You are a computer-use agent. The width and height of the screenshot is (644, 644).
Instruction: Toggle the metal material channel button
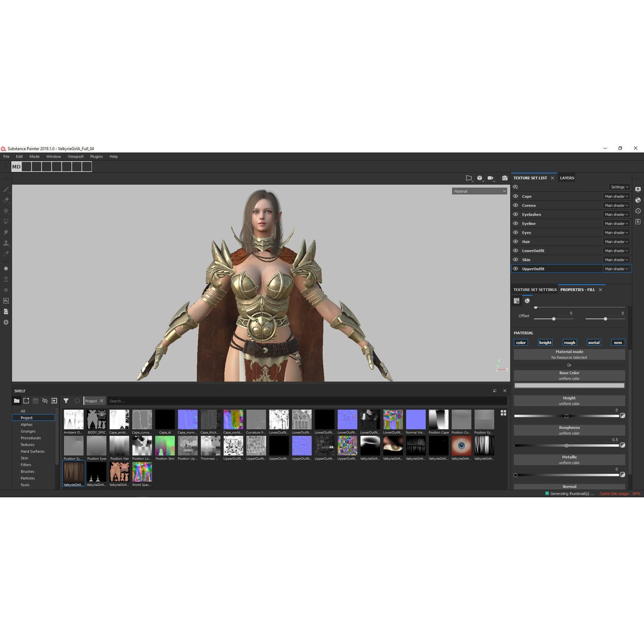(593, 342)
